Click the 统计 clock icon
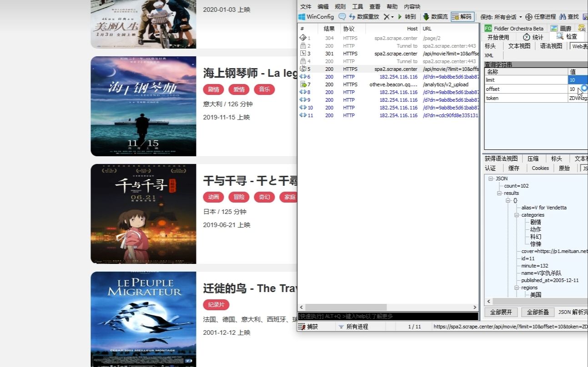 527,37
